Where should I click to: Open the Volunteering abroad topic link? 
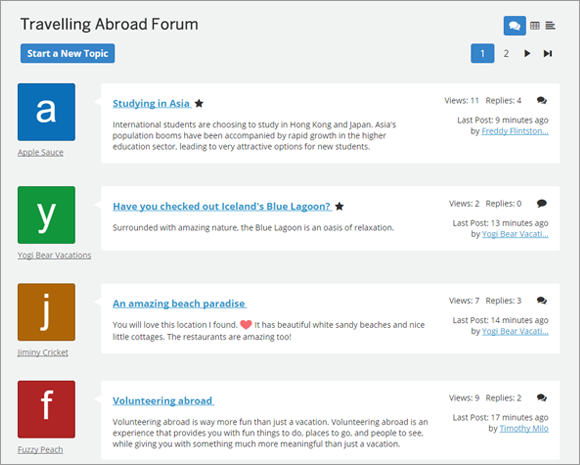163,401
